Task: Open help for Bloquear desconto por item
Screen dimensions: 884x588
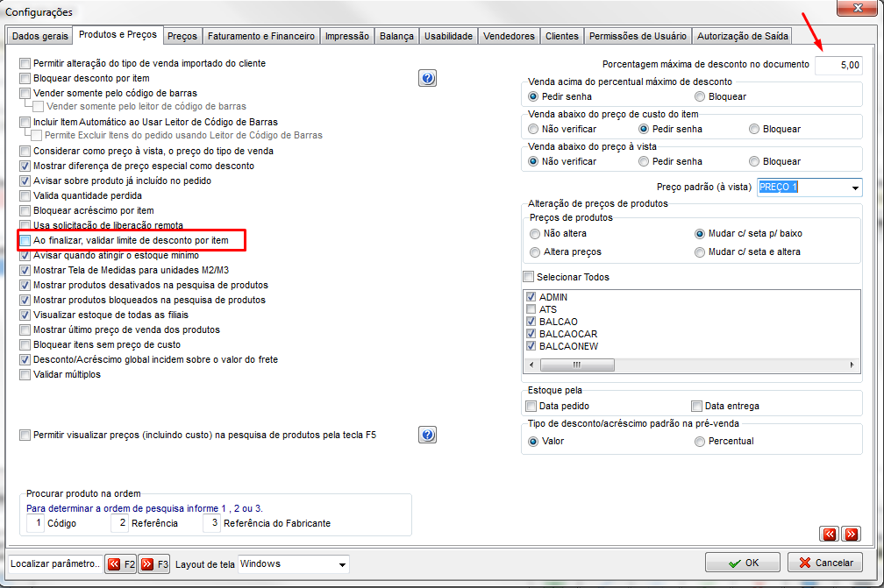Action: pos(428,78)
